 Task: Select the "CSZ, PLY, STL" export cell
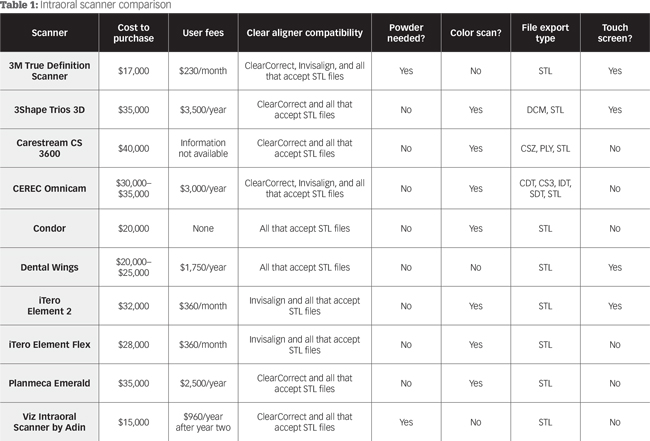pyautogui.click(x=544, y=148)
